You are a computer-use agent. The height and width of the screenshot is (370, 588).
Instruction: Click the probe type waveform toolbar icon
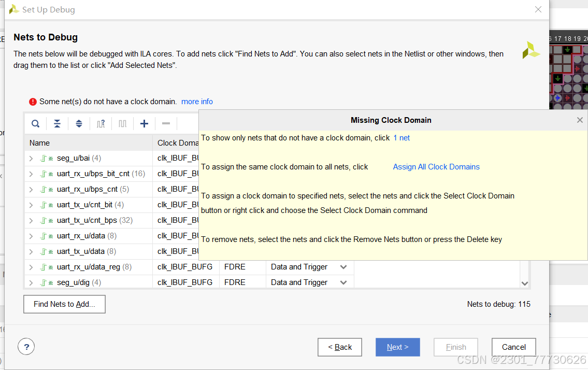pyautogui.click(x=123, y=123)
